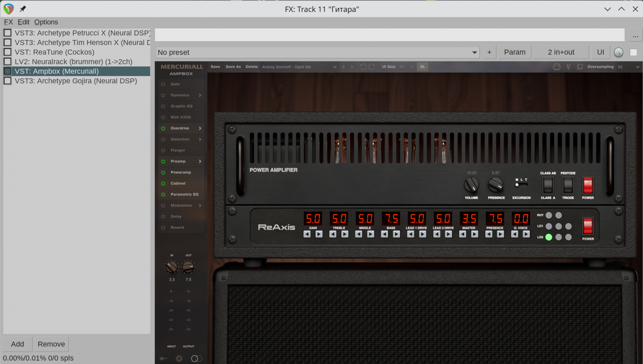The image size is (643, 364).
Task: Toggle the Class AB / Class A switch
Action: click(x=548, y=186)
